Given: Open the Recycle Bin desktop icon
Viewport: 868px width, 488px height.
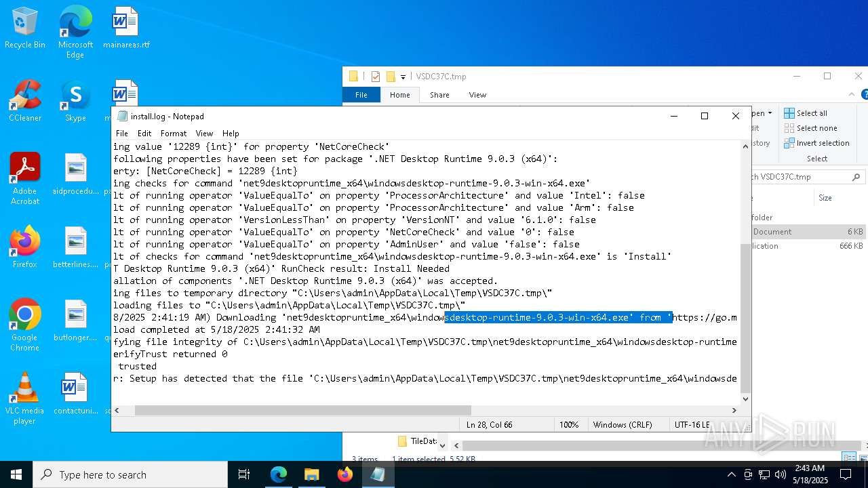Looking at the screenshot, I should (25, 28).
